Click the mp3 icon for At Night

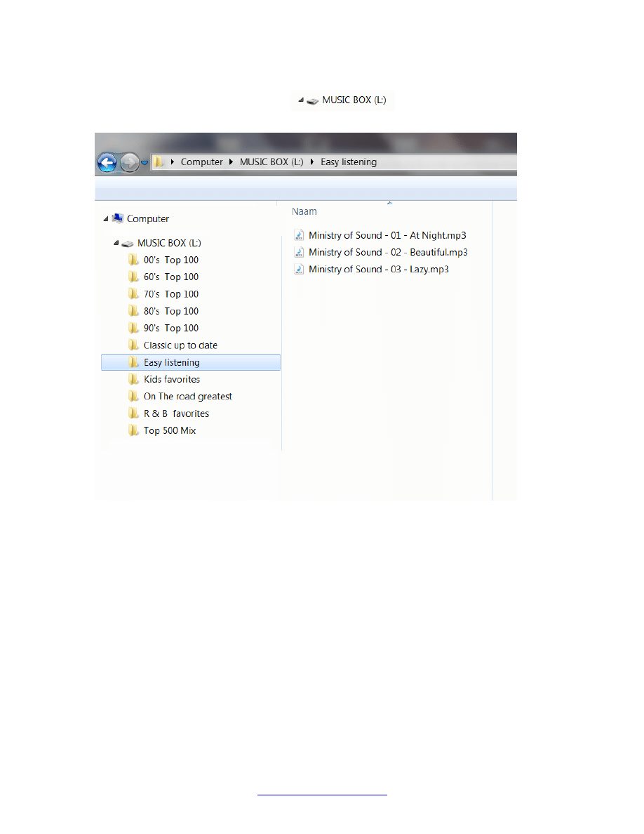[x=300, y=235]
